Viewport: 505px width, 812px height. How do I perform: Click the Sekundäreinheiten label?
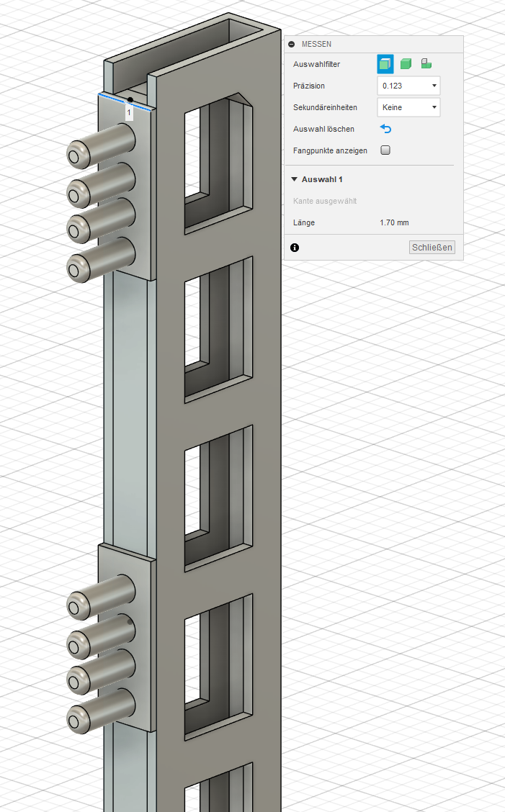[325, 108]
